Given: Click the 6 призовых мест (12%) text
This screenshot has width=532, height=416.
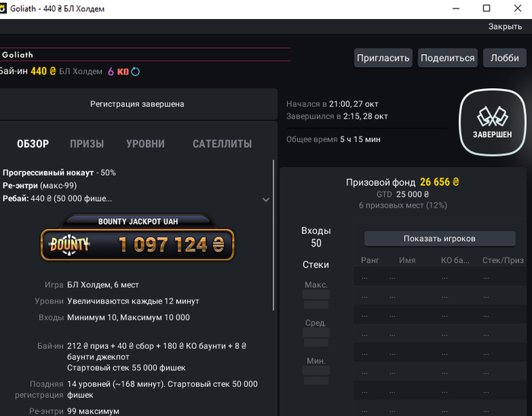Looking at the screenshot, I should click(403, 205).
